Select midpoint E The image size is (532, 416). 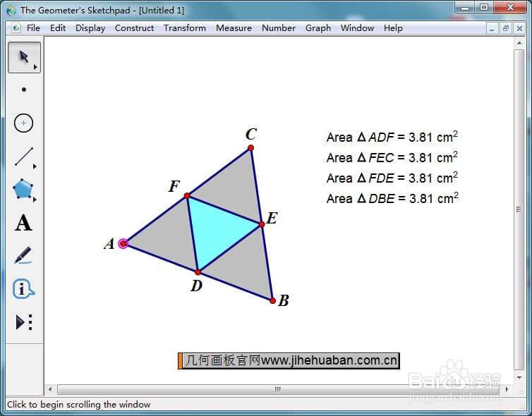coord(262,224)
